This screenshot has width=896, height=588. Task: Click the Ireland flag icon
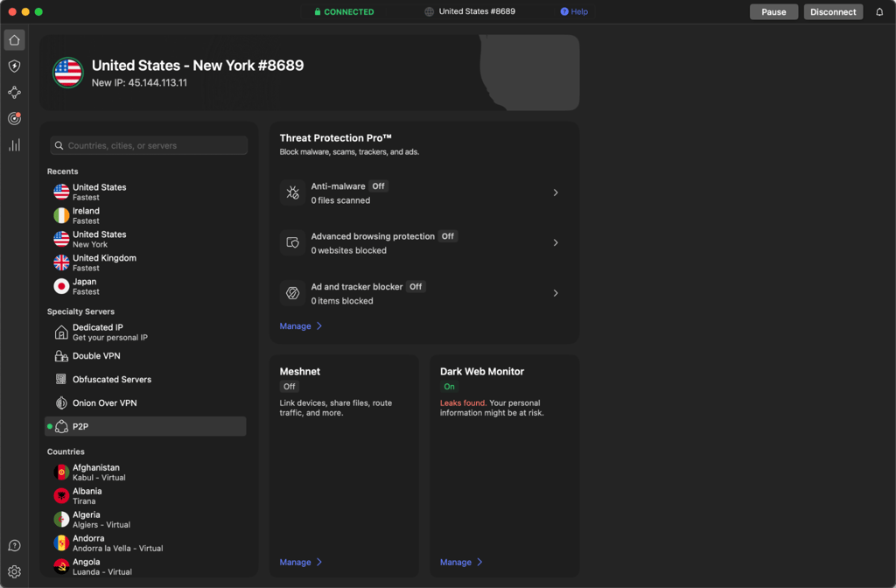[61, 215]
